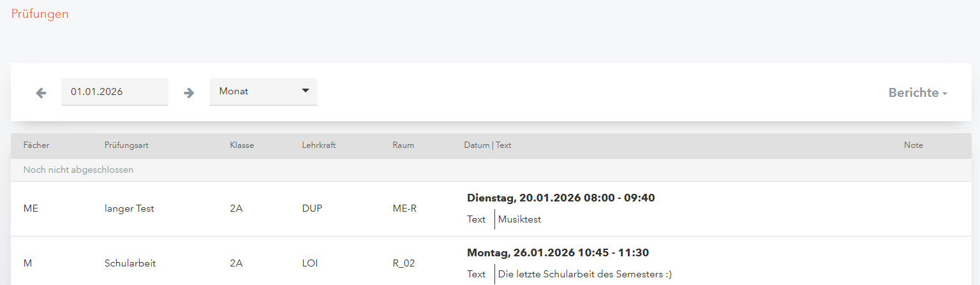
Task: Open the Monat period dropdown
Action: coord(263,92)
